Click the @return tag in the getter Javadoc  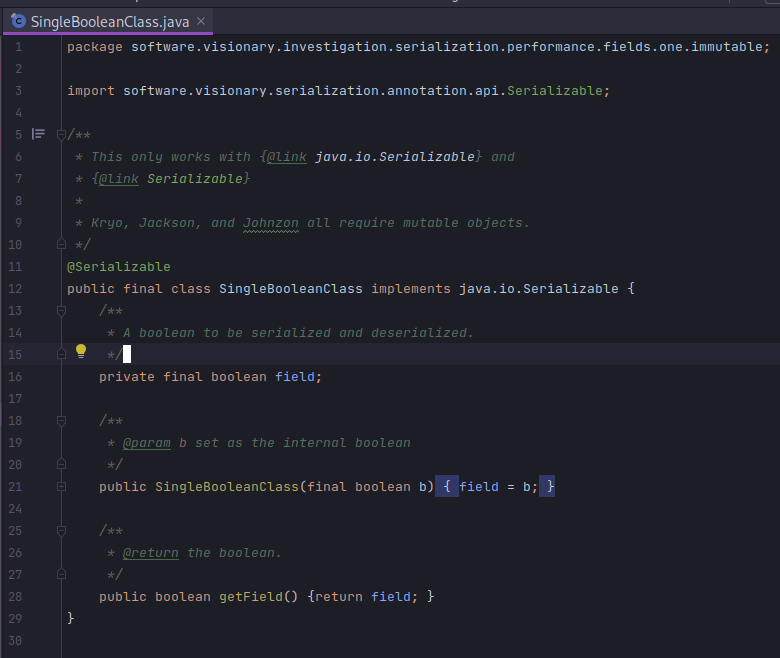click(x=151, y=553)
